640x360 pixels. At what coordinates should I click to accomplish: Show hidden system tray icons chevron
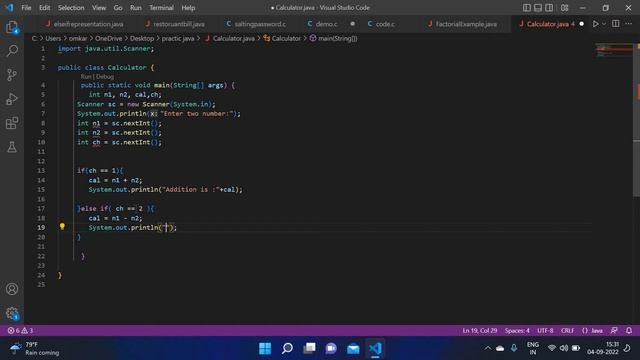click(488, 348)
